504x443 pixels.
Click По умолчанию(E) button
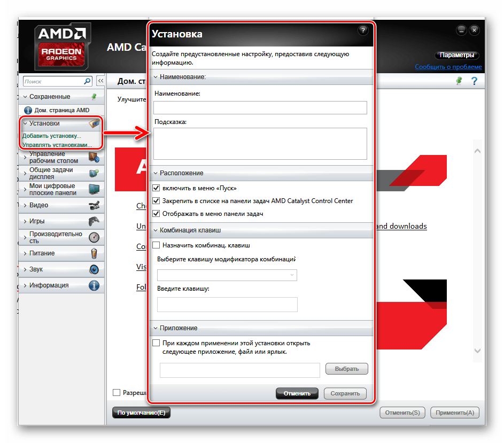pos(141,413)
